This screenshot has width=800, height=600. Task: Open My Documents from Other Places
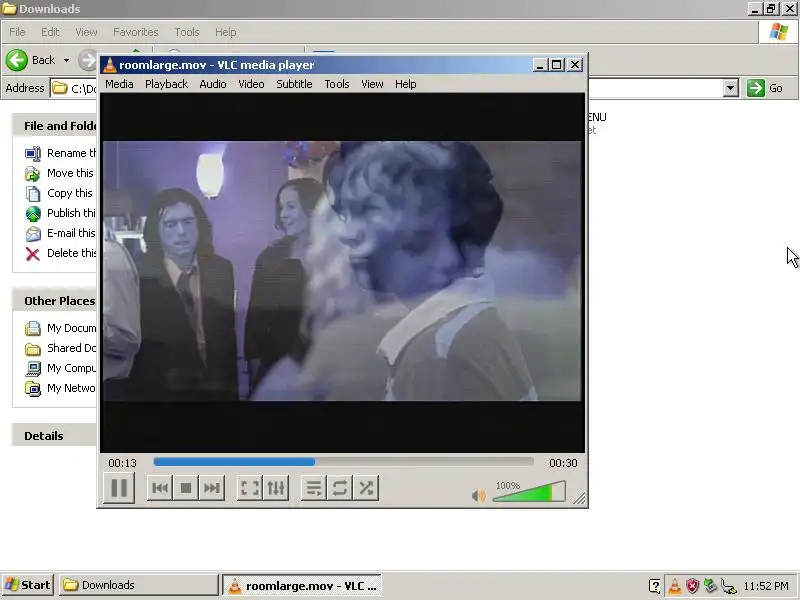[x=71, y=328]
